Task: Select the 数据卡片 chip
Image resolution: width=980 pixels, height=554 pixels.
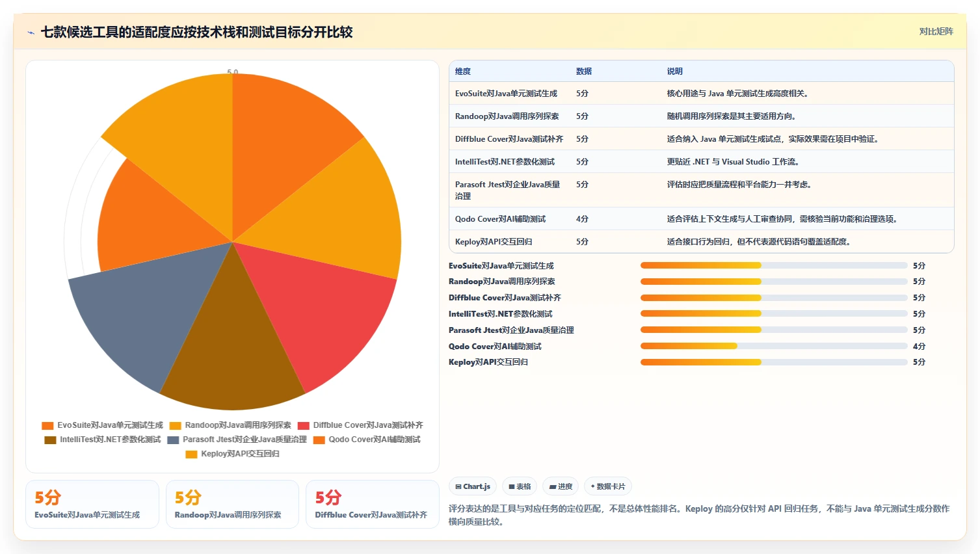Action: point(607,486)
